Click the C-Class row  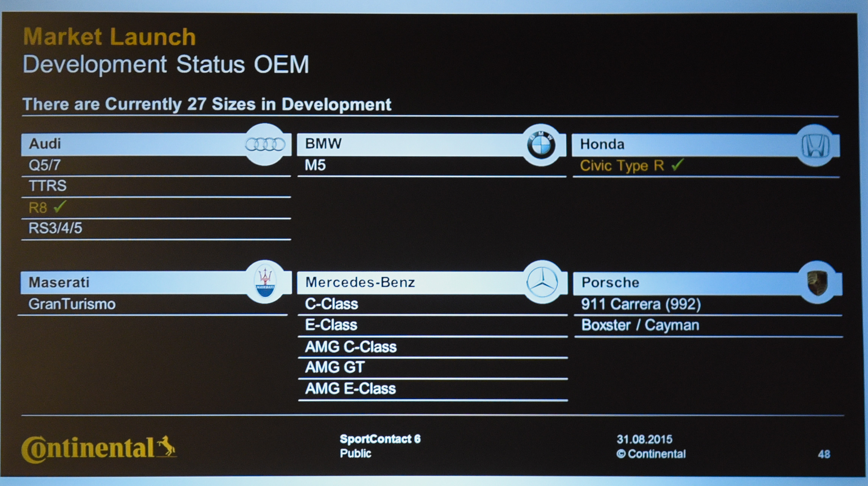click(x=433, y=304)
